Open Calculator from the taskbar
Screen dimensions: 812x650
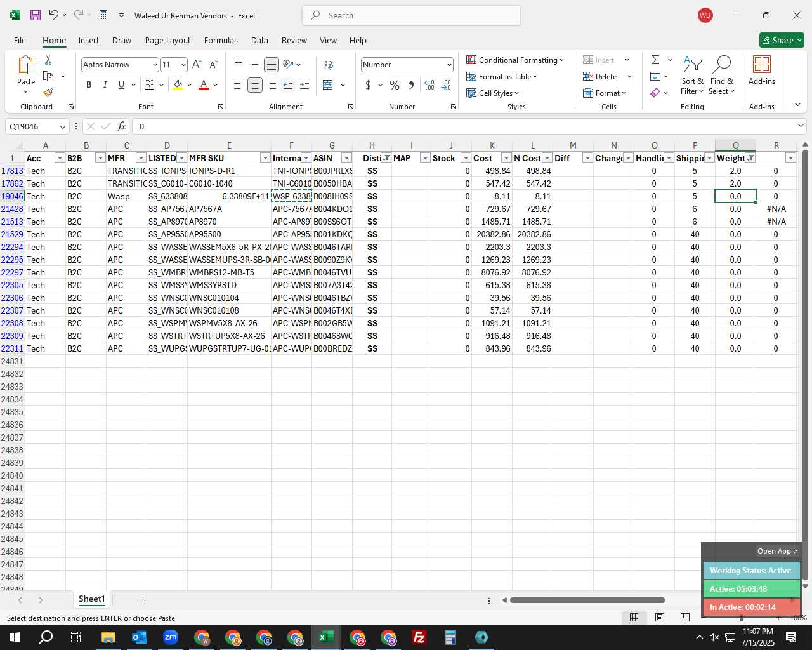click(450, 637)
